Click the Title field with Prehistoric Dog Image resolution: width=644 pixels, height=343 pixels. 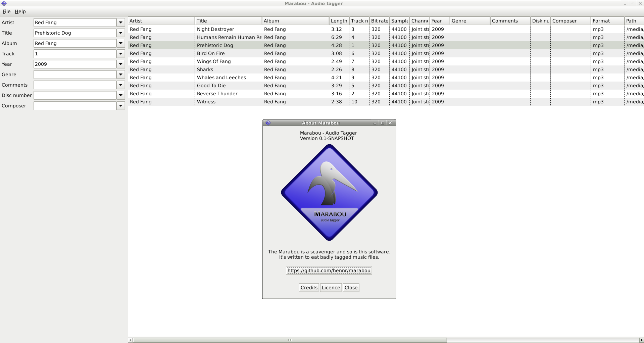click(x=75, y=33)
